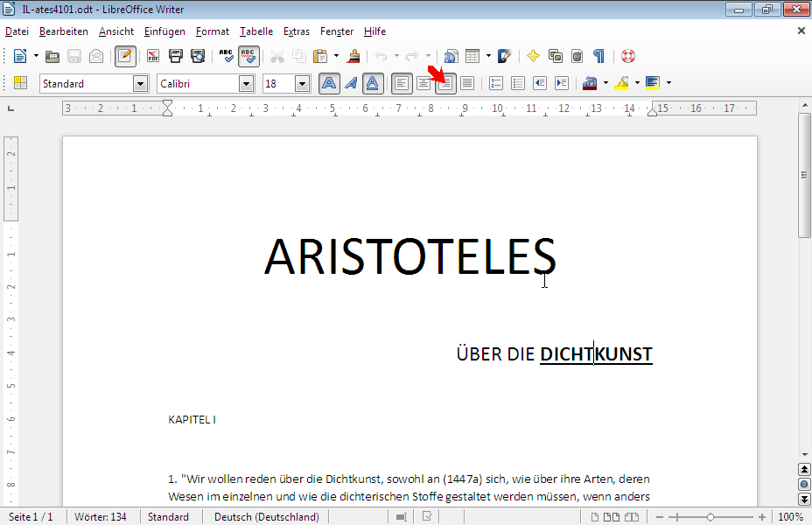This screenshot has height=525, width=812.
Task: Open the New document type dropdown arrow
Action: pos(36,56)
